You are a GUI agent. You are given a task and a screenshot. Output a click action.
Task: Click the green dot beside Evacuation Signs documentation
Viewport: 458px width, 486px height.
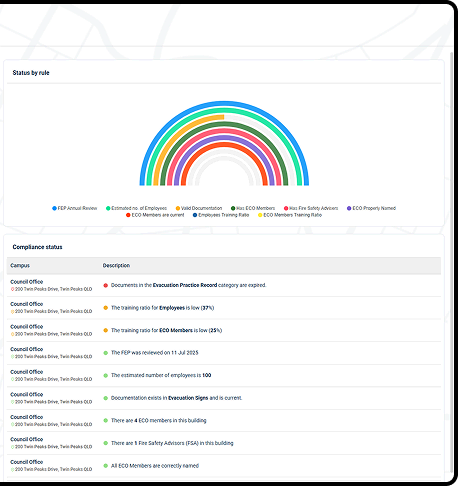click(106, 398)
